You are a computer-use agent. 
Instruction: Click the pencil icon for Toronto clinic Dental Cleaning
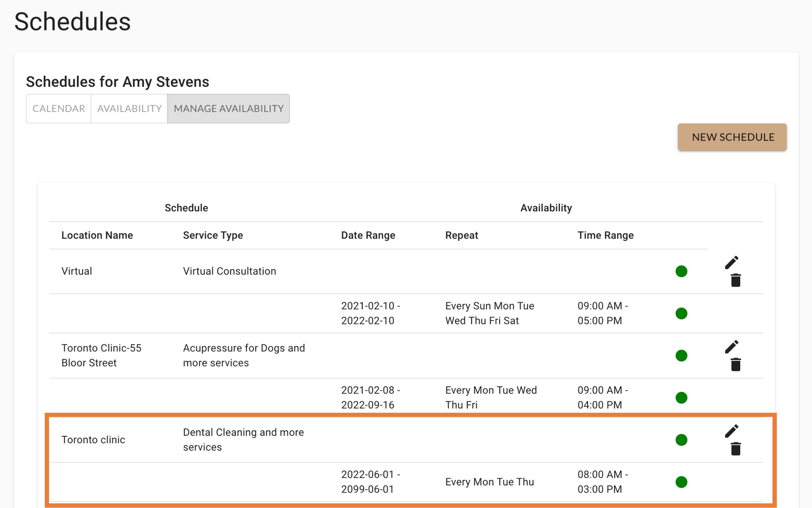[x=732, y=431]
